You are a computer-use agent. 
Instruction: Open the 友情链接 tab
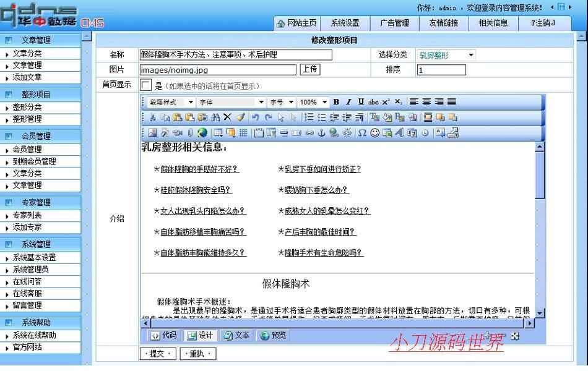click(x=444, y=23)
